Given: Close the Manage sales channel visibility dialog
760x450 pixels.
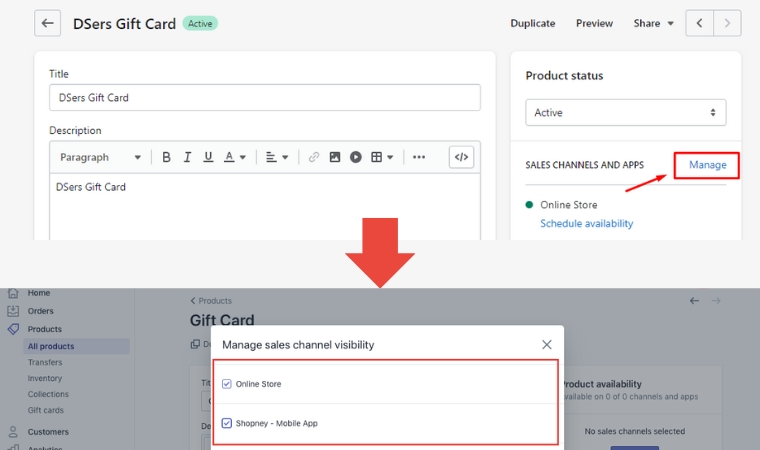Looking at the screenshot, I should click(x=547, y=345).
